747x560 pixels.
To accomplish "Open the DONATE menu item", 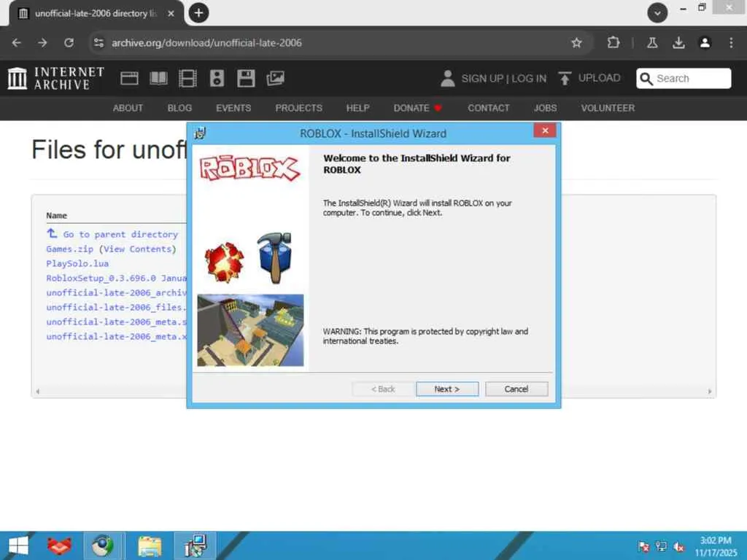I will [x=418, y=108].
